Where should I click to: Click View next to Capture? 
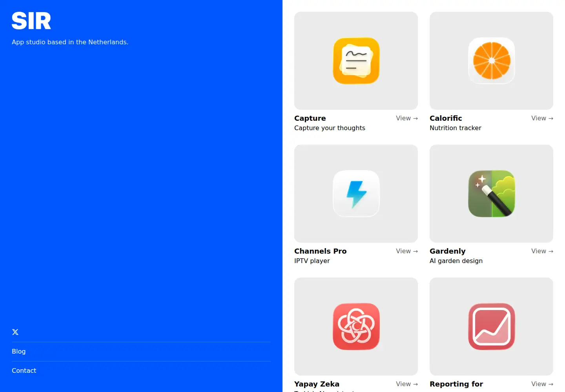pyautogui.click(x=407, y=118)
